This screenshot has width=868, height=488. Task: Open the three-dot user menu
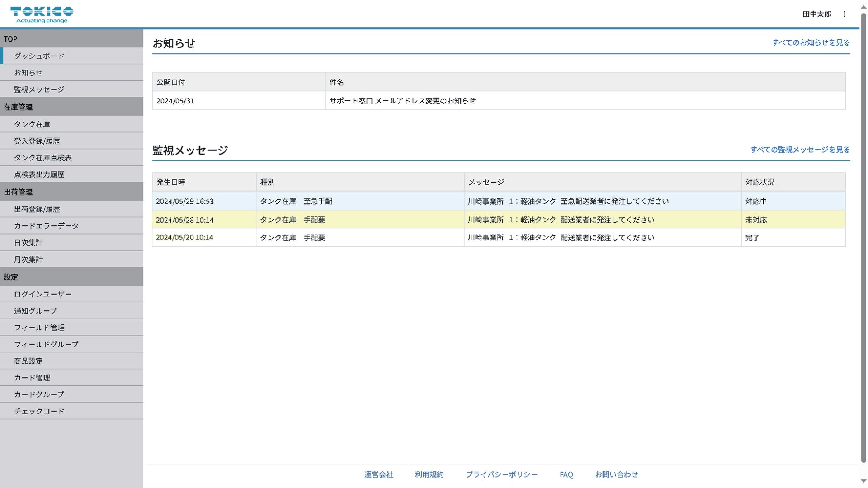(844, 14)
